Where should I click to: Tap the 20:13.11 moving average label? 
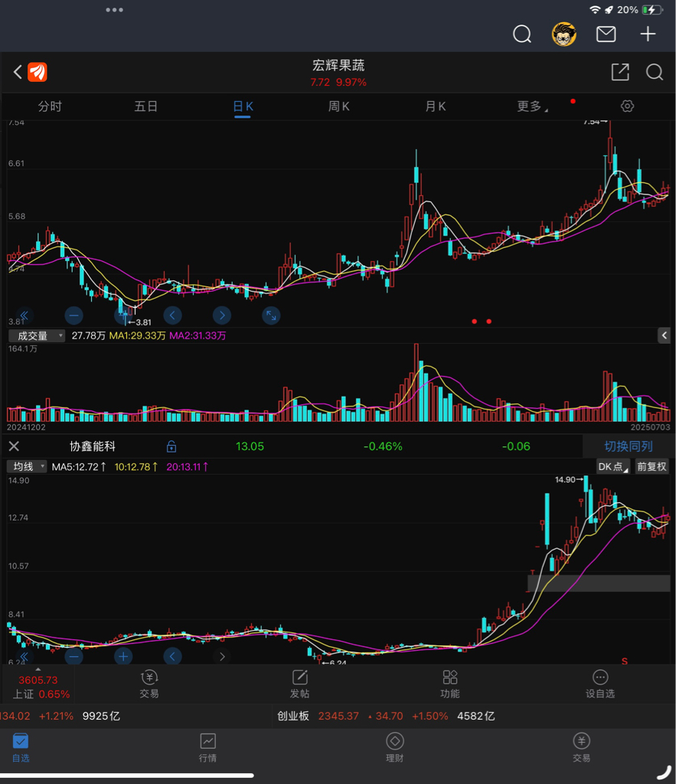188,466
